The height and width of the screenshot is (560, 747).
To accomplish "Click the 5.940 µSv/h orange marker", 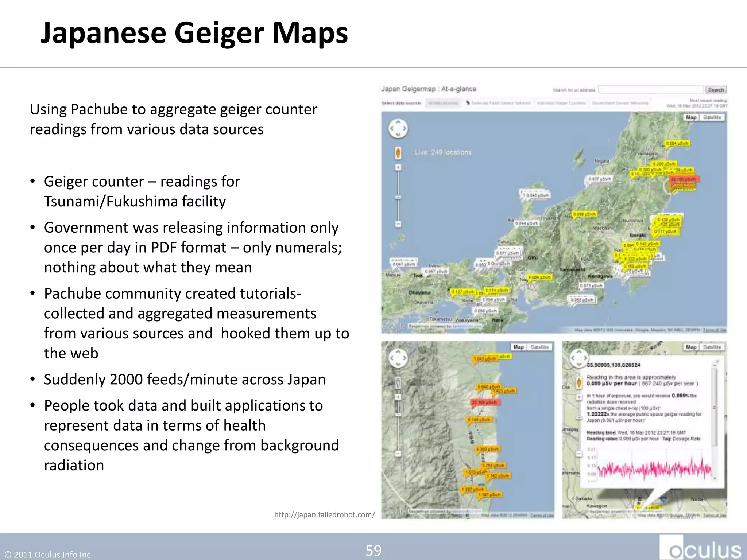I will (489, 386).
